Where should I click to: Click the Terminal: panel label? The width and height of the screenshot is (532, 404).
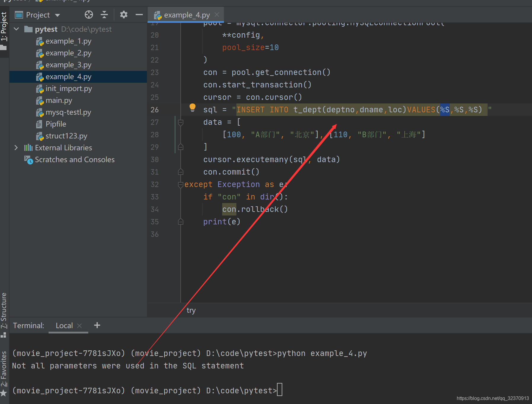28,325
